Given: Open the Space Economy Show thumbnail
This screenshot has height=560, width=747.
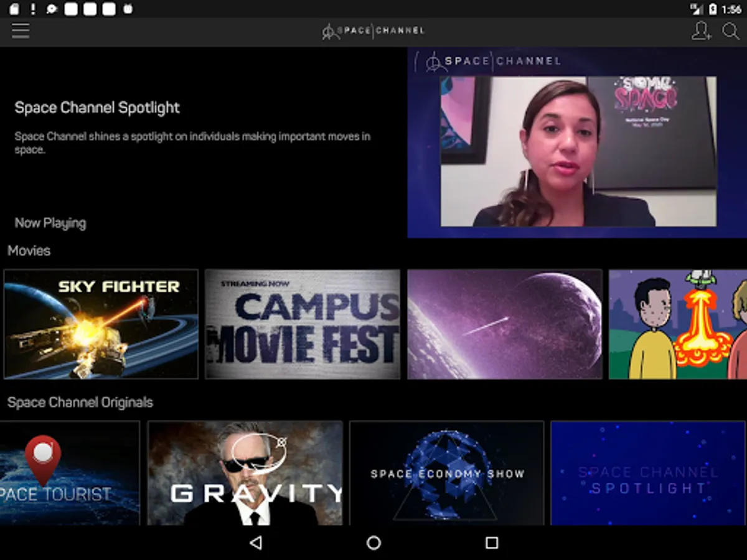Looking at the screenshot, I should (447, 473).
